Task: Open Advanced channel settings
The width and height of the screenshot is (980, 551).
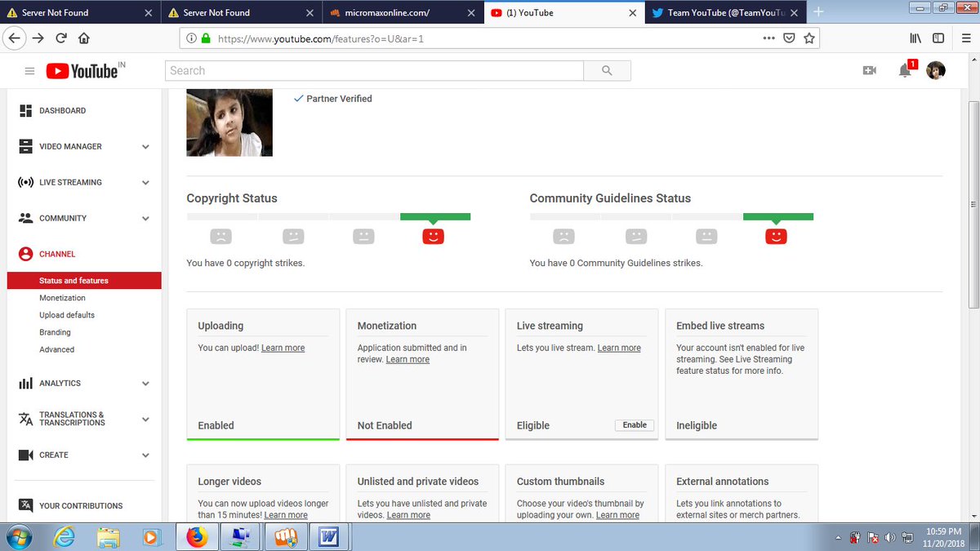Action: click(x=56, y=349)
